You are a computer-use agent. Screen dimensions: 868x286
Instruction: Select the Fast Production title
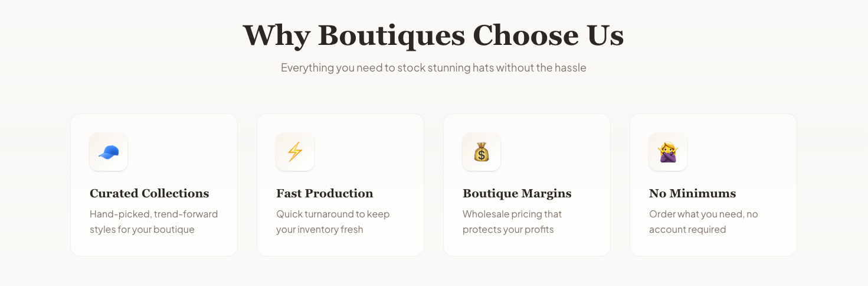[325, 193]
